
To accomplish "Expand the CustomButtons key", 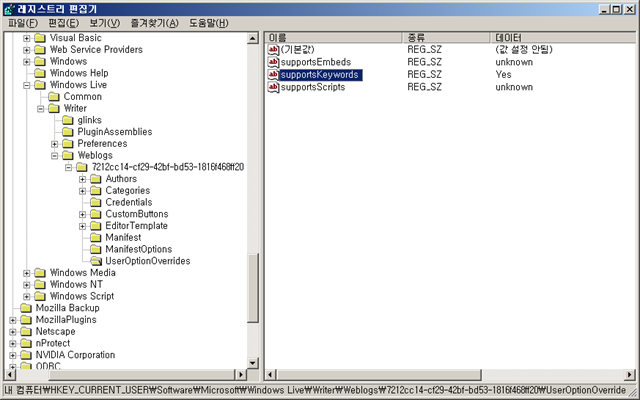I will [82, 215].
